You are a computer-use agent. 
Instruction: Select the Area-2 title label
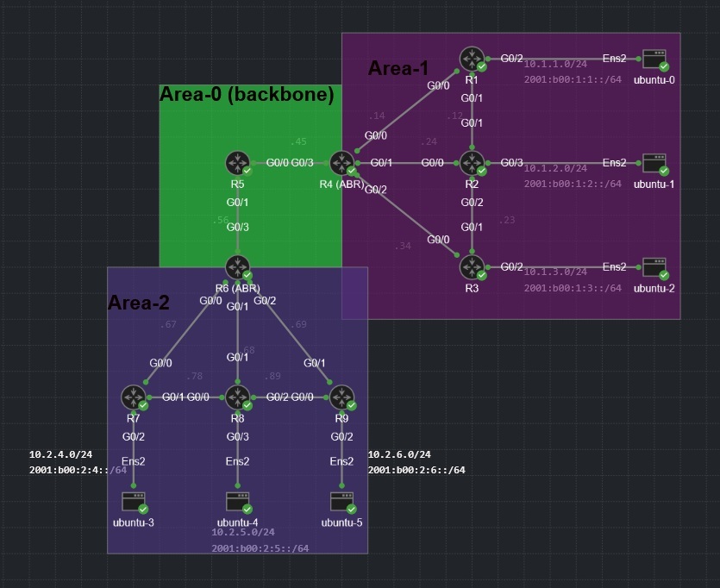click(139, 303)
